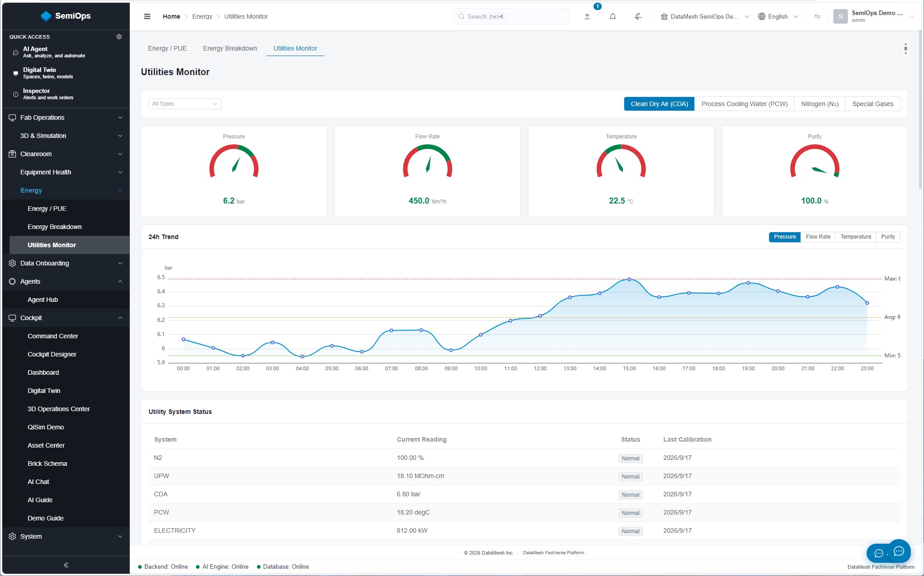Screen dimensions: 924x576
Task: Click the Pressure gauge dial
Action: click(x=234, y=162)
